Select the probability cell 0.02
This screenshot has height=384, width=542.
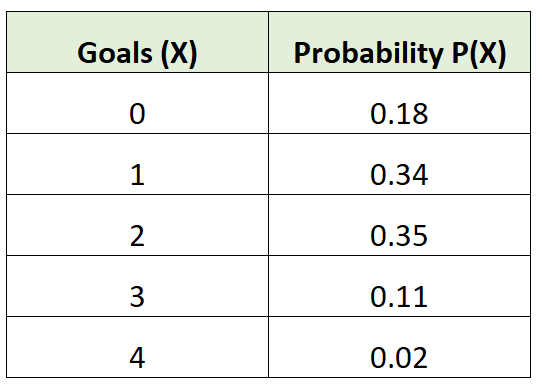pos(399,347)
